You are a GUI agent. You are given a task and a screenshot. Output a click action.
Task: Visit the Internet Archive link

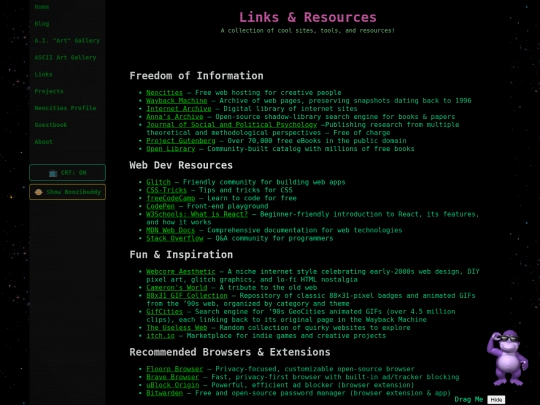(179, 108)
